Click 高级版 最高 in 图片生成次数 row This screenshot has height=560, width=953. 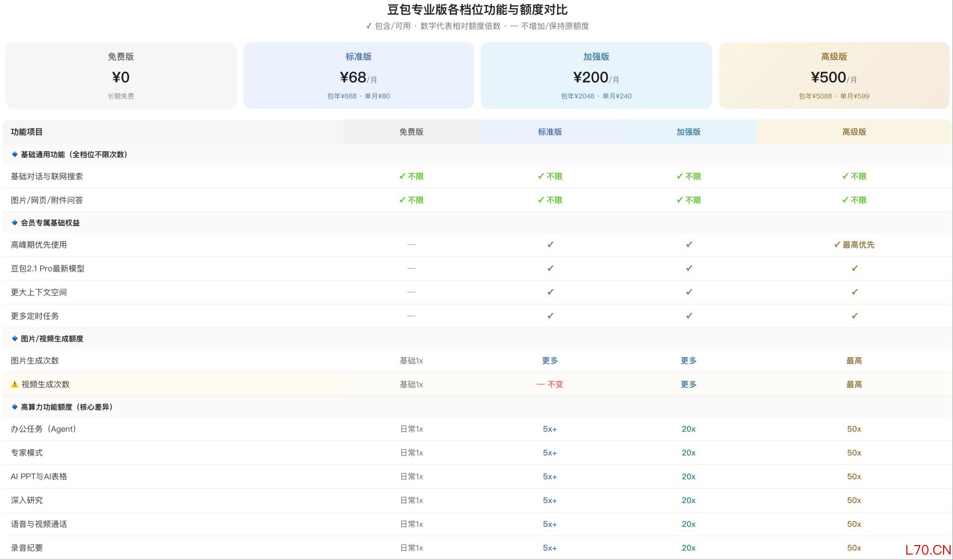coord(854,361)
